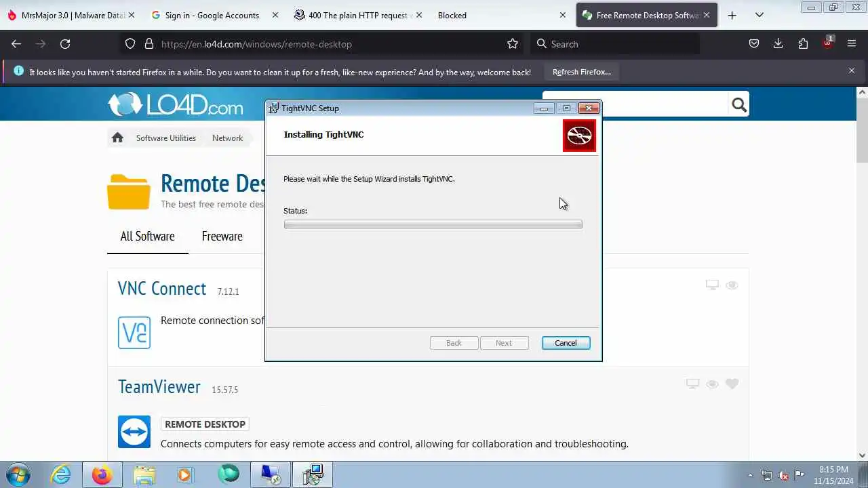Click VNC Connect's monitor icon

click(x=712, y=285)
